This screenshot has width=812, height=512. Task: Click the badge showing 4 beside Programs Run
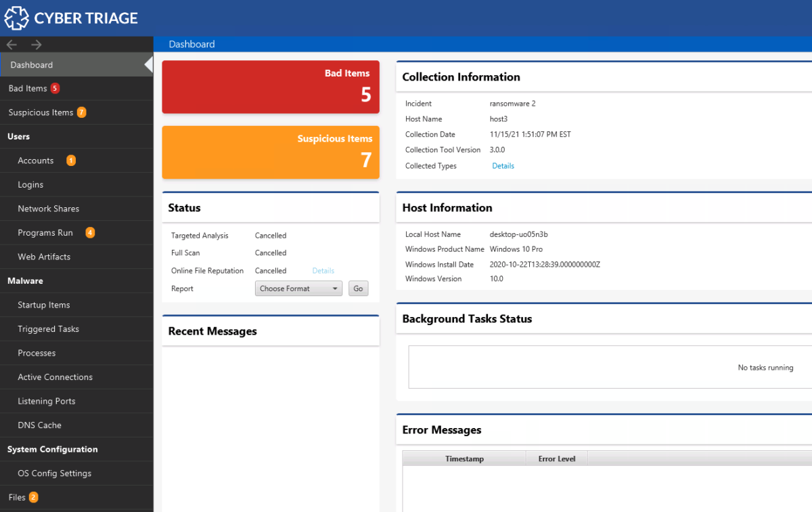pos(89,232)
